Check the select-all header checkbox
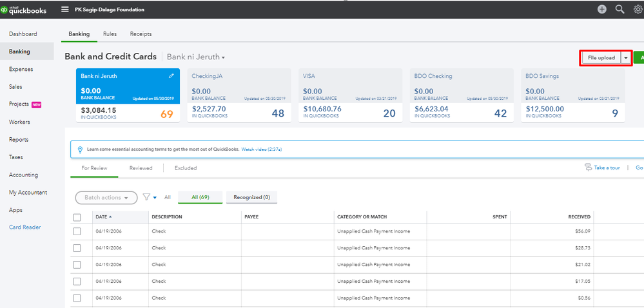The height and width of the screenshot is (308, 644). [77, 217]
